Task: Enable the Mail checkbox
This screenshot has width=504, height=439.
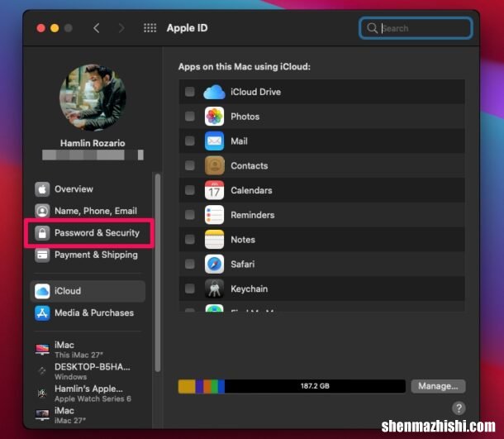Action: click(190, 141)
